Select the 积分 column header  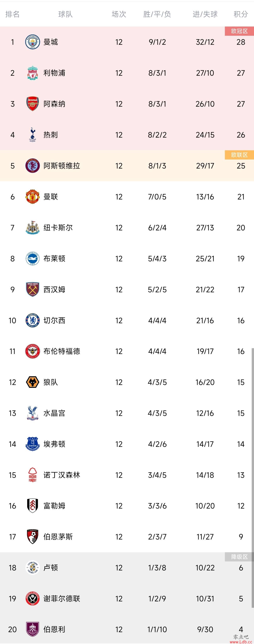(241, 14)
